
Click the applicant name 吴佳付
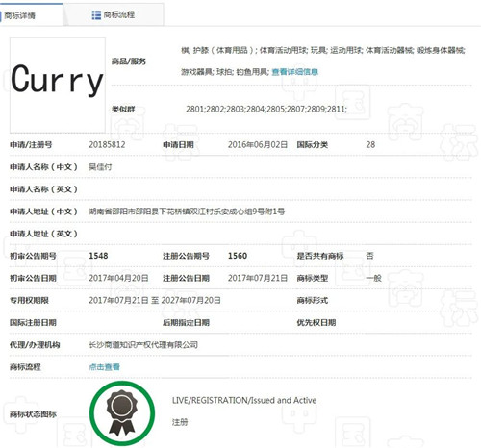(100, 167)
